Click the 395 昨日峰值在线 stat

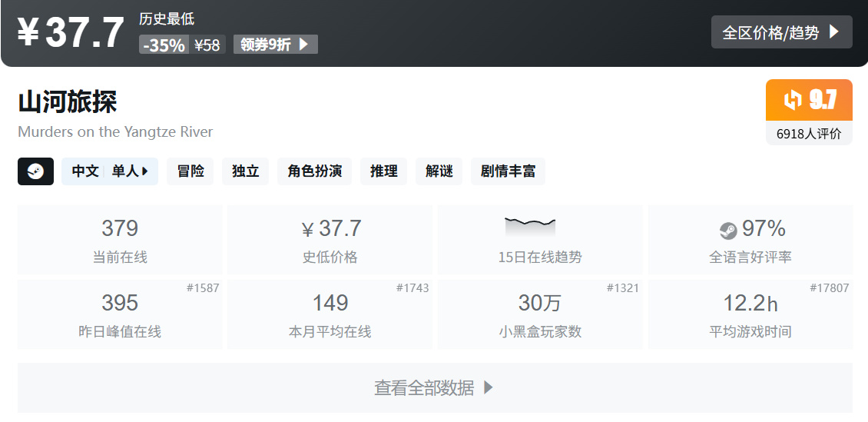(120, 314)
